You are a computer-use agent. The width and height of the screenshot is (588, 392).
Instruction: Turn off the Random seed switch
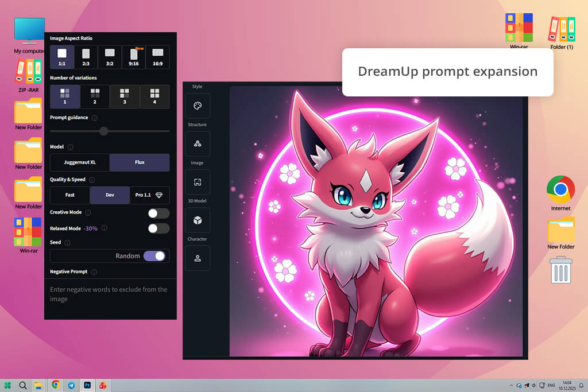154,256
